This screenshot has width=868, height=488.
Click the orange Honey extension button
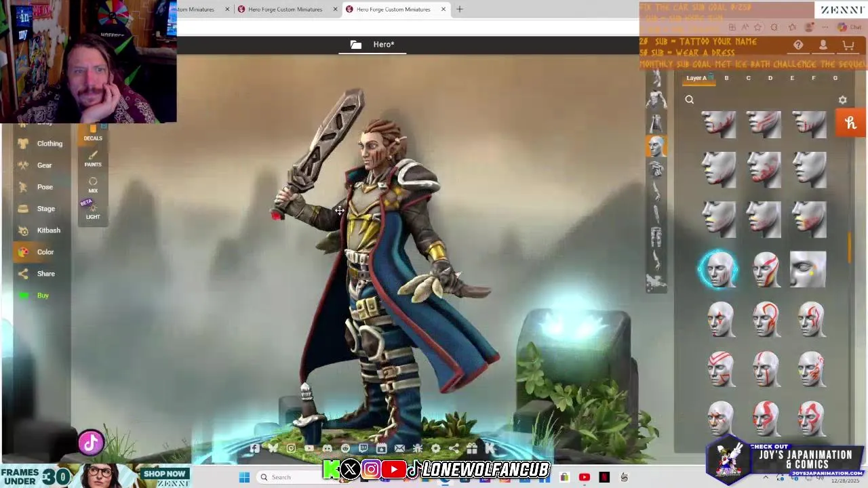pos(850,123)
